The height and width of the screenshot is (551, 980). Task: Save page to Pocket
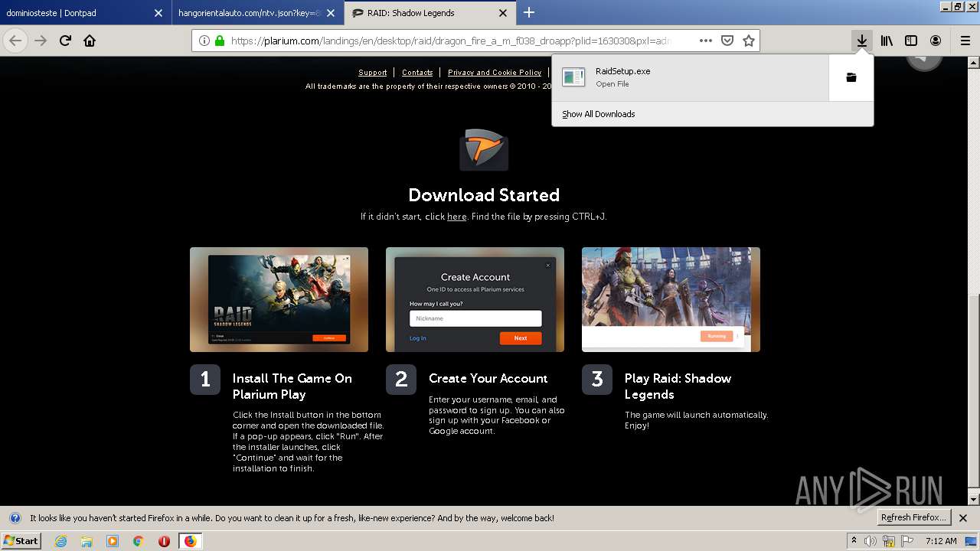tap(727, 41)
